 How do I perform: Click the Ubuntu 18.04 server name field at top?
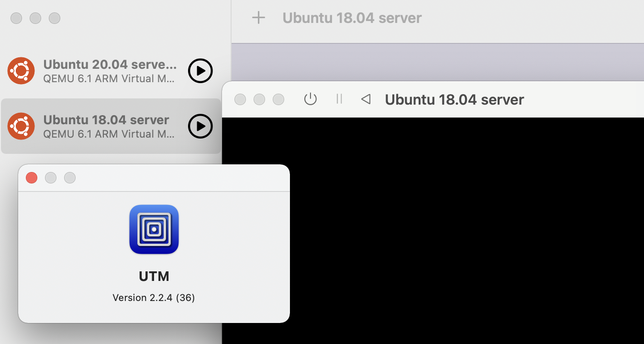[x=352, y=18]
